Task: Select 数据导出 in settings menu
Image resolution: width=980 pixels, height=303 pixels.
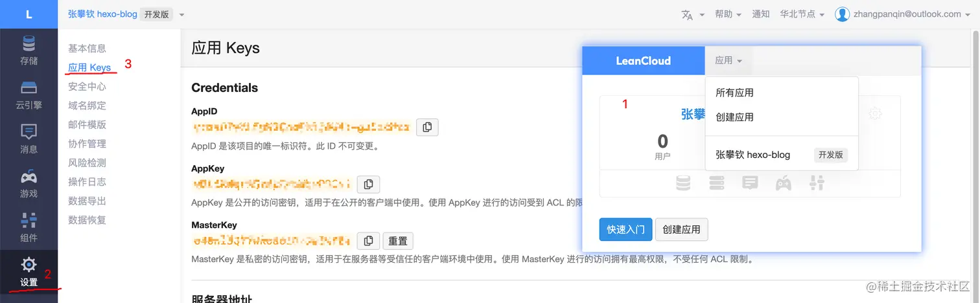Action: tap(87, 201)
